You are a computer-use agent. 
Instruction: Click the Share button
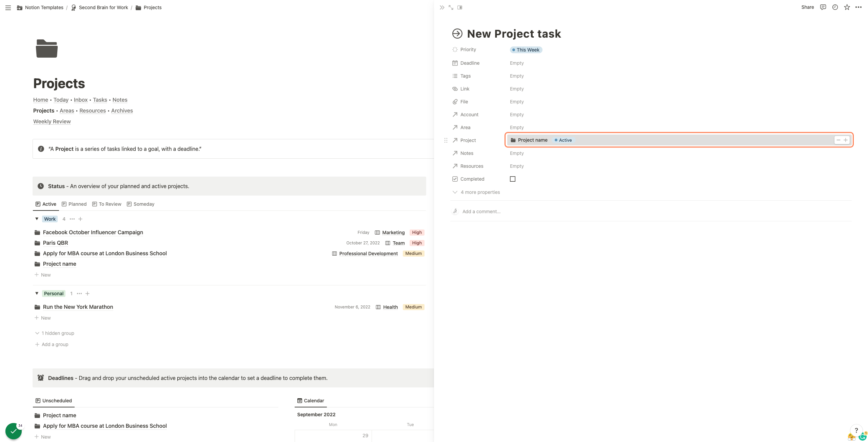(x=808, y=7)
